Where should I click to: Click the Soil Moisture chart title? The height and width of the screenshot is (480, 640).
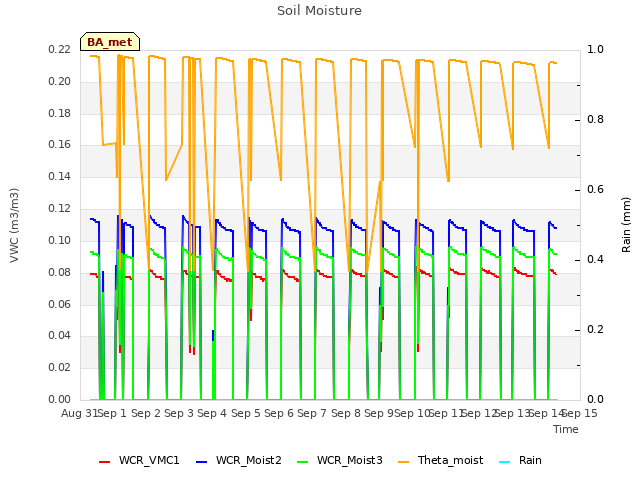[x=319, y=11]
